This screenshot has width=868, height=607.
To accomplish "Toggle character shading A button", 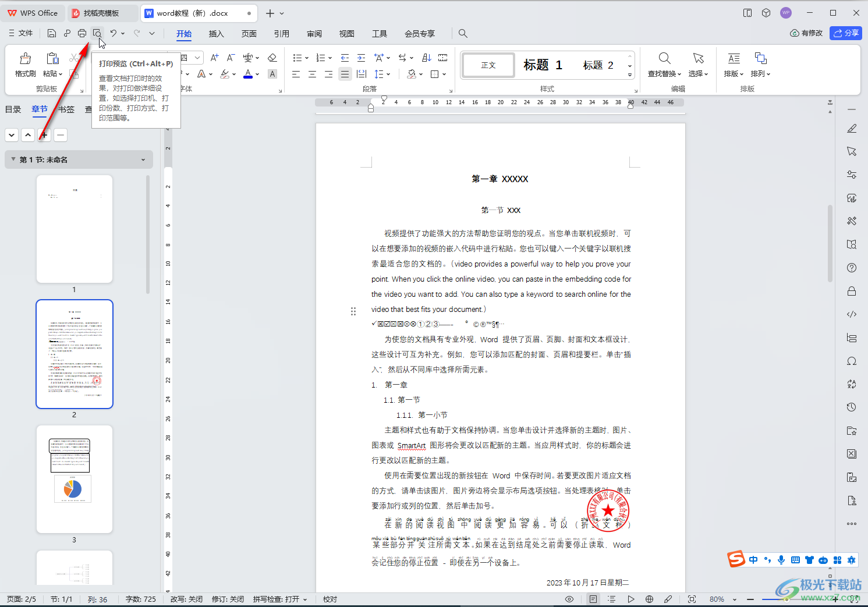I will [272, 74].
